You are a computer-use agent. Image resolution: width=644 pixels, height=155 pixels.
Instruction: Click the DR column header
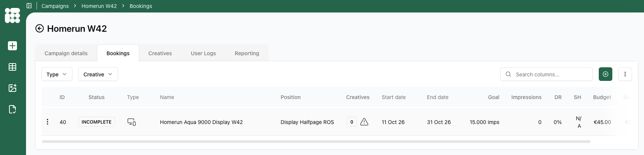pyautogui.click(x=558, y=97)
